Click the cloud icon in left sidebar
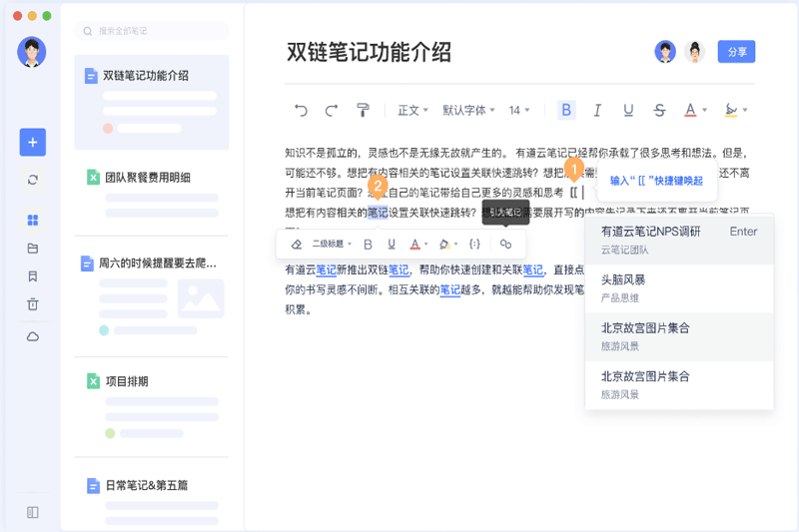 point(33,337)
